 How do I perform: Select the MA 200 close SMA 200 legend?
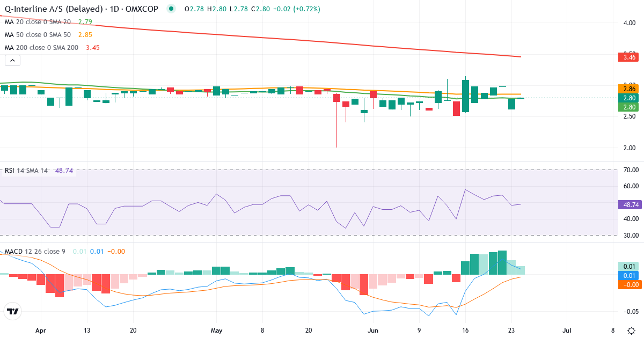pyautogui.click(x=42, y=47)
